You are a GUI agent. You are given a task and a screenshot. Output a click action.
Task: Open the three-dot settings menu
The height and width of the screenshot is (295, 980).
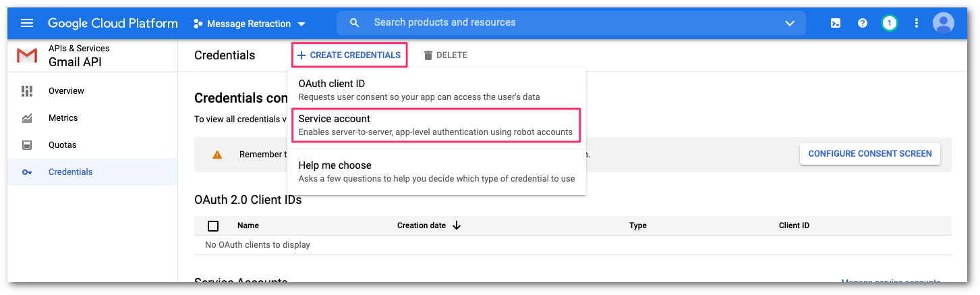[x=916, y=23]
